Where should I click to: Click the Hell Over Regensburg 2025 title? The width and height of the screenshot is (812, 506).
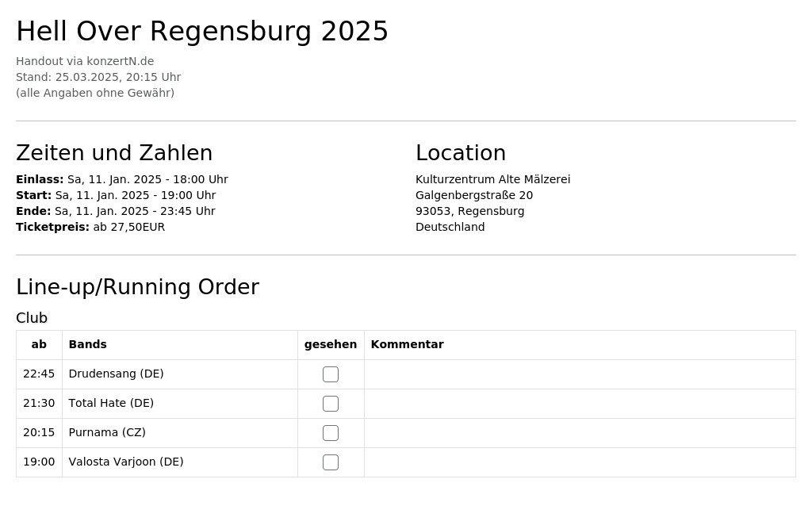coord(202,31)
